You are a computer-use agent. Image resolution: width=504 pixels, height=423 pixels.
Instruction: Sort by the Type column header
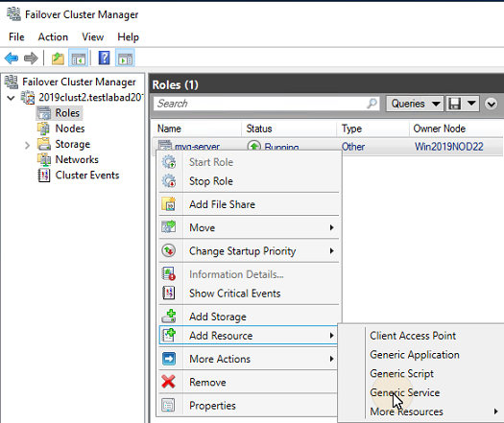(x=351, y=129)
